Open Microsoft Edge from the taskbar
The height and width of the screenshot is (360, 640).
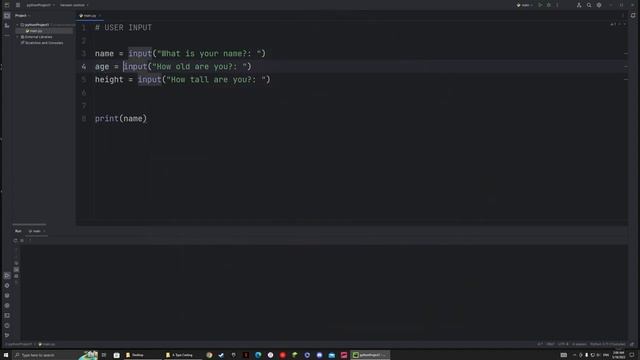[258, 355]
